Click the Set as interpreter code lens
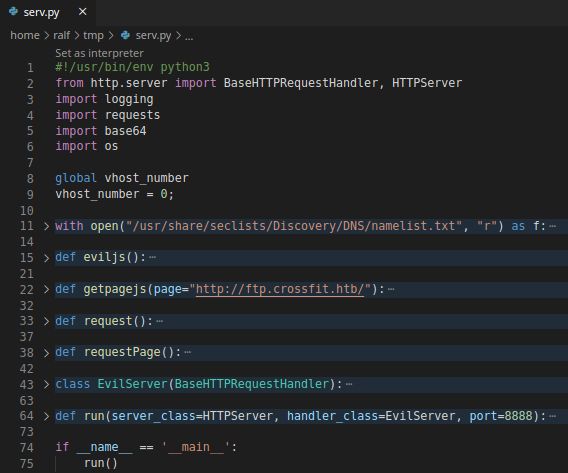Image resolution: width=568 pixels, height=473 pixels. pos(99,54)
